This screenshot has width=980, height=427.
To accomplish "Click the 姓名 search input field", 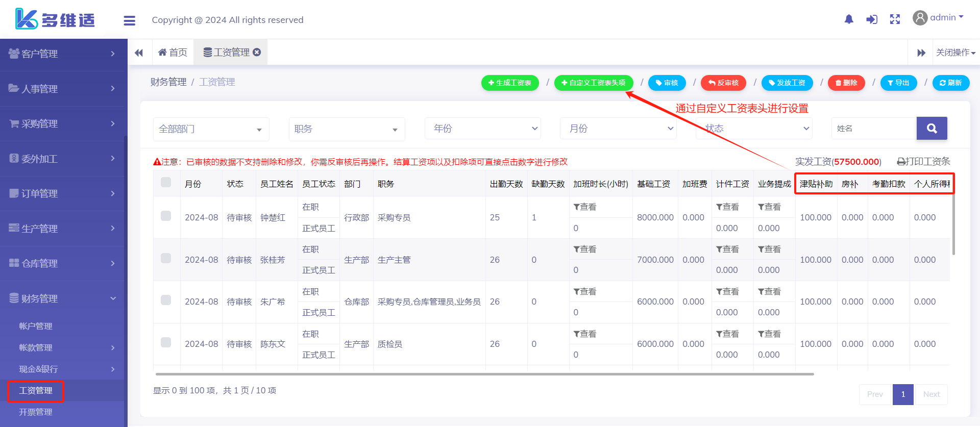I will pyautogui.click(x=873, y=129).
